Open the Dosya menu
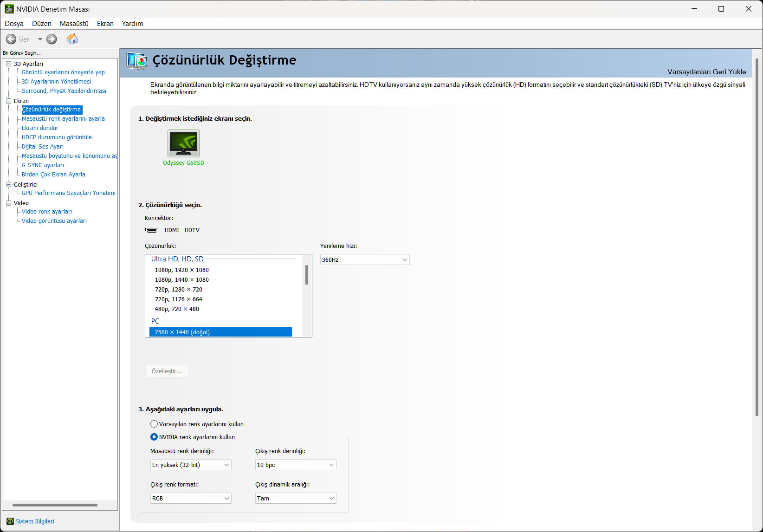This screenshot has width=763, height=532. [x=14, y=24]
